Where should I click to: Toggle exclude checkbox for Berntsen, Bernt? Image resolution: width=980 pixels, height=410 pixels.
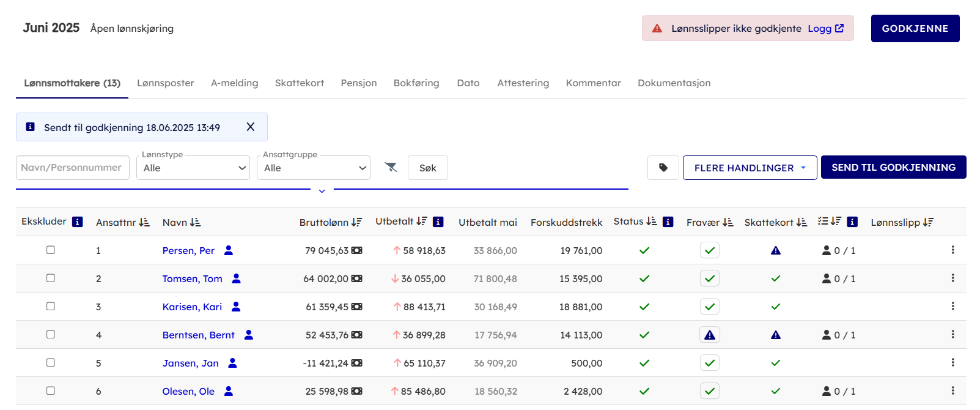[x=51, y=335]
